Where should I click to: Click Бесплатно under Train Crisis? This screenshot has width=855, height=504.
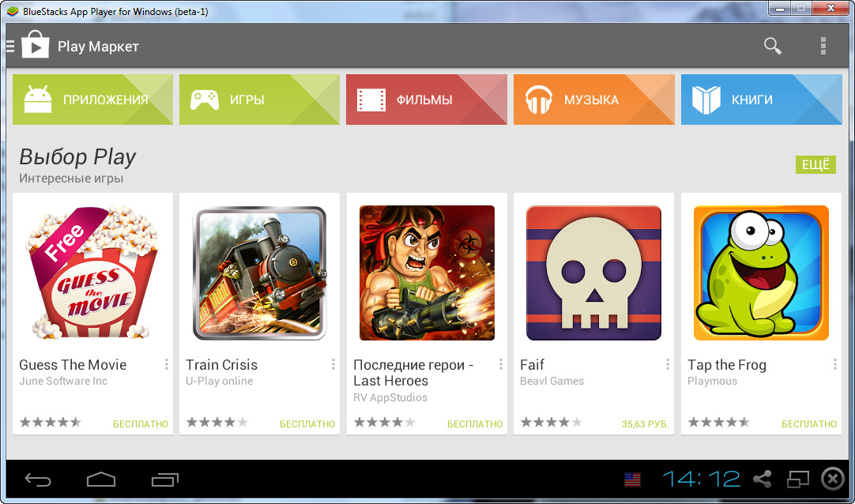[x=307, y=424]
